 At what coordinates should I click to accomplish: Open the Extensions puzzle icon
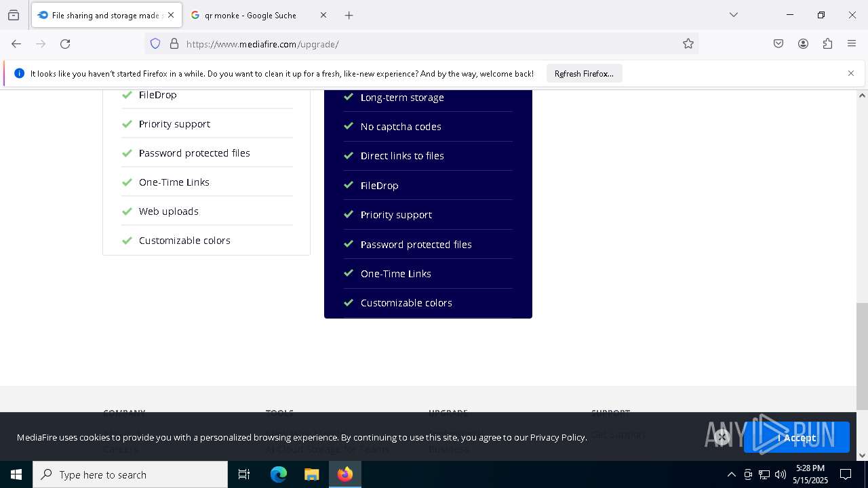click(x=827, y=44)
